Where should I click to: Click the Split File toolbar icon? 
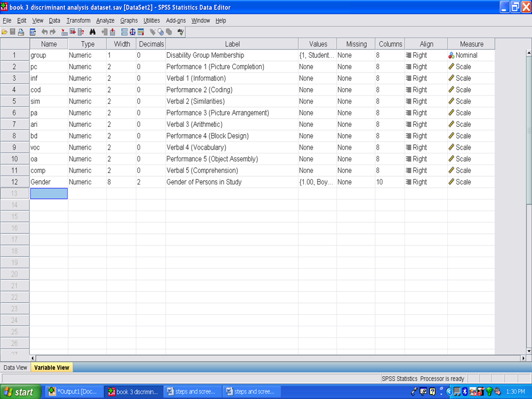pyautogui.click(x=124, y=32)
